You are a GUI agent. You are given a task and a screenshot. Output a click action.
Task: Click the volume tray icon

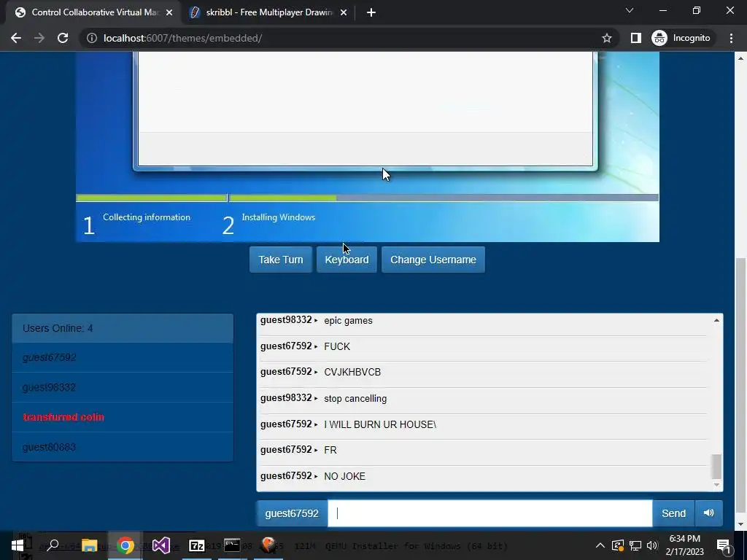pos(652,545)
